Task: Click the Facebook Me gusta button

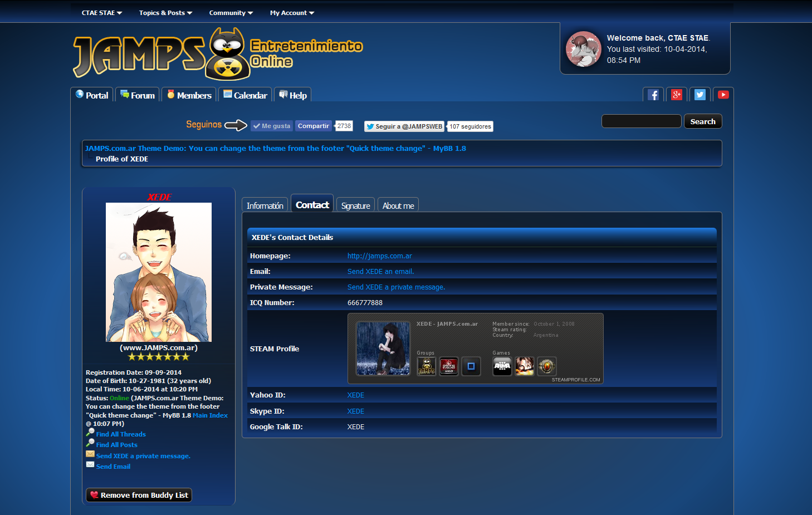Action: tap(272, 126)
